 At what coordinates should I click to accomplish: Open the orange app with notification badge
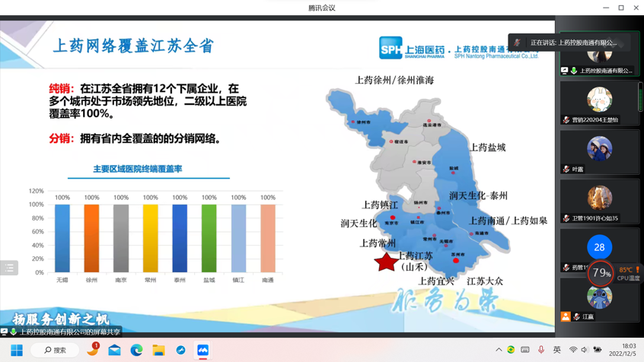[93, 350]
